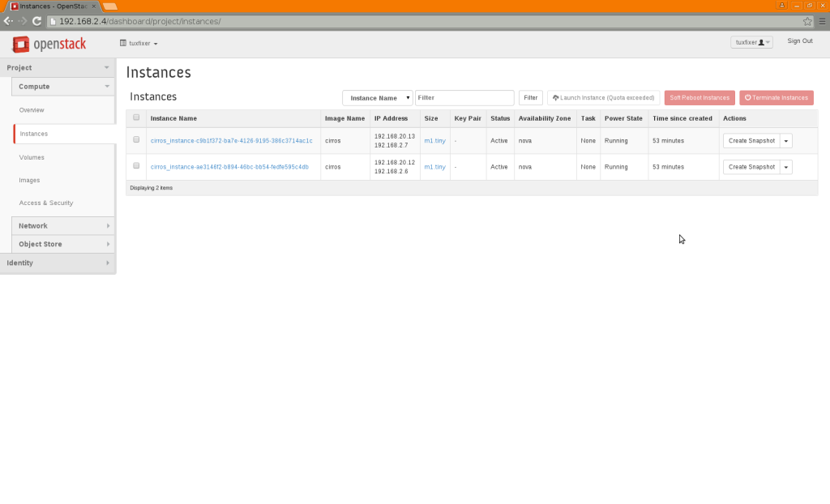The width and height of the screenshot is (830, 504).
Task: Select the checkbox for instance cirros_instance-ae3146f2
Action: 135,166
